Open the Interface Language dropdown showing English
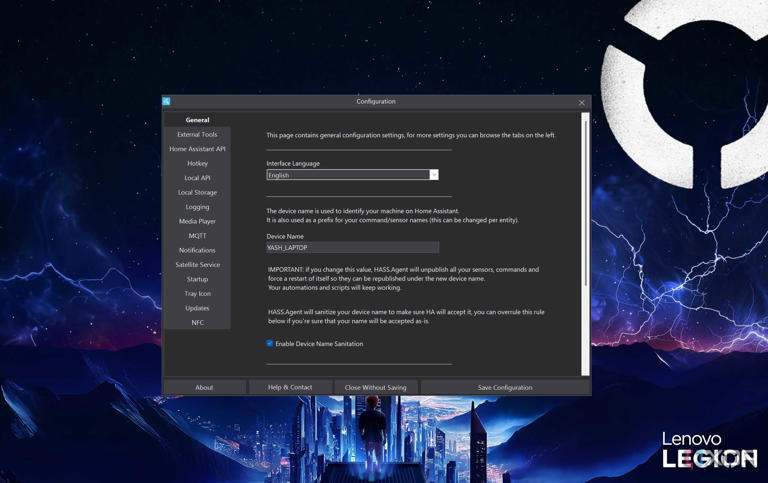 coord(352,175)
